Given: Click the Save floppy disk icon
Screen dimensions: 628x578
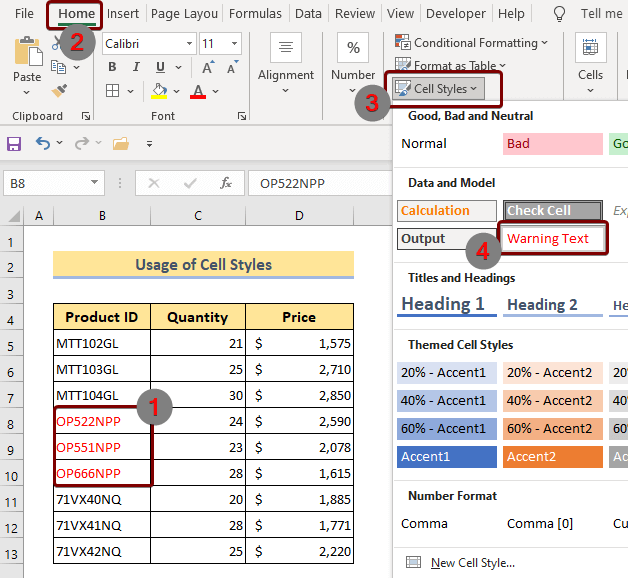Looking at the screenshot, I should coord(14,143).
